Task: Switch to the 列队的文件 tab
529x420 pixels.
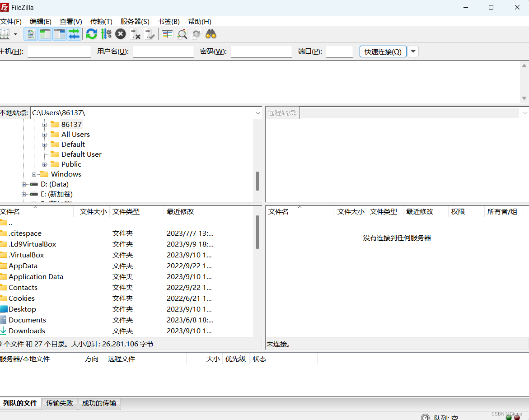Action: (x=20, y=403)
